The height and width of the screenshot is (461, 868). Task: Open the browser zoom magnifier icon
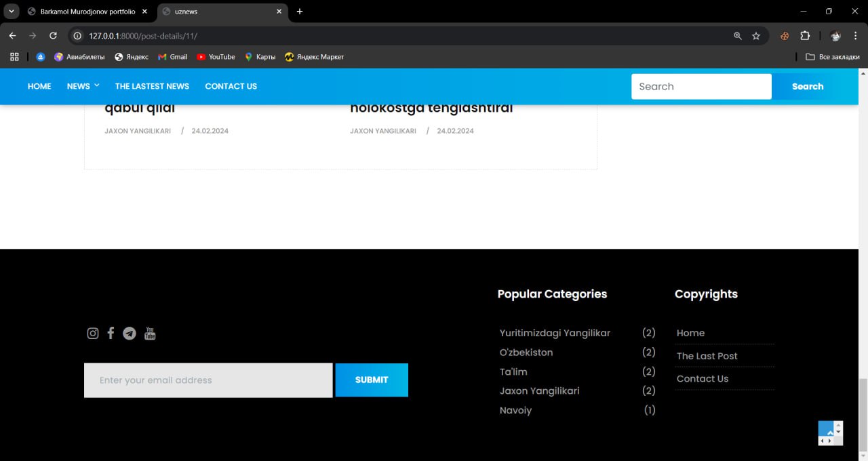(x=738, y=36)
